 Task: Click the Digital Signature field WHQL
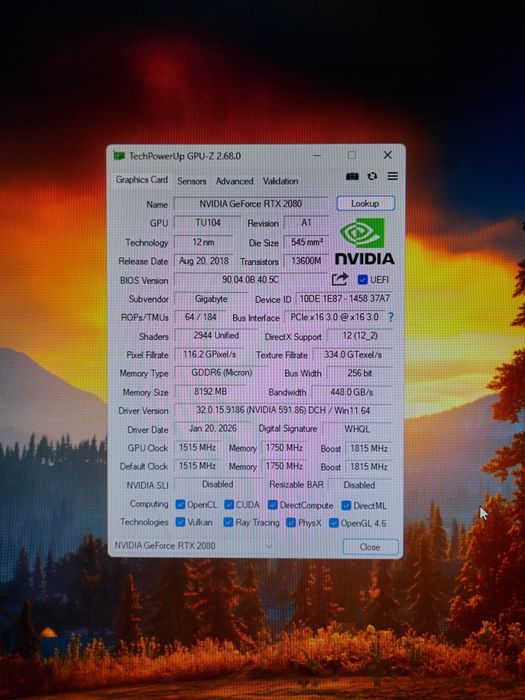(357, 429)
